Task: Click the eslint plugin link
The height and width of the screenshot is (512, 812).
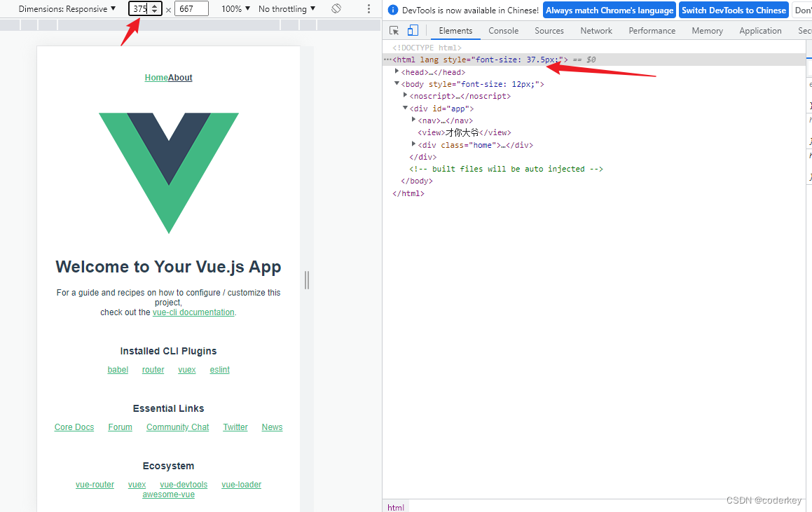Action: 219,370
